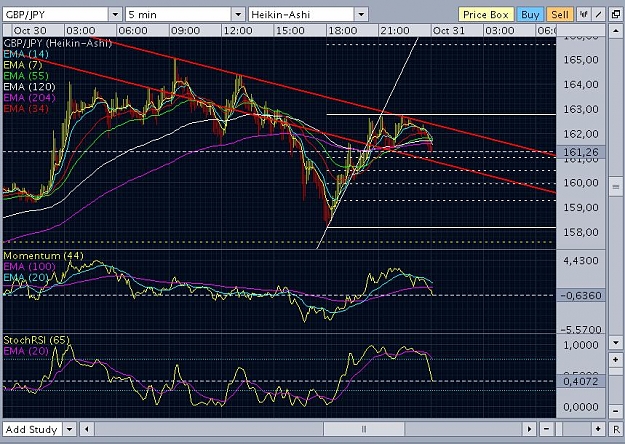Viewport: 625px width, 444px height.
Task: Click the Buy button
Action: tap(530, 15)
